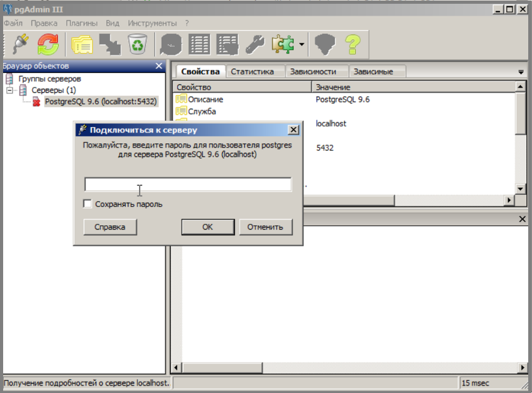Open the tab list dropdown arrow at right
Image resolution: width=532 pixels, height=393 pixels.
coord(521,72)
